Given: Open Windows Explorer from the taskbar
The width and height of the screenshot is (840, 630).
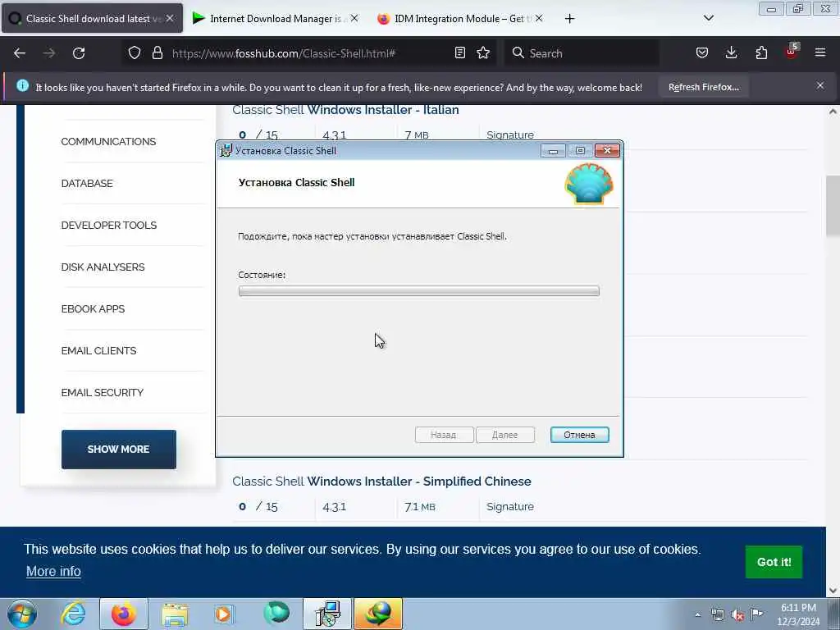Looking at the screenshot, I should (175, 614).
